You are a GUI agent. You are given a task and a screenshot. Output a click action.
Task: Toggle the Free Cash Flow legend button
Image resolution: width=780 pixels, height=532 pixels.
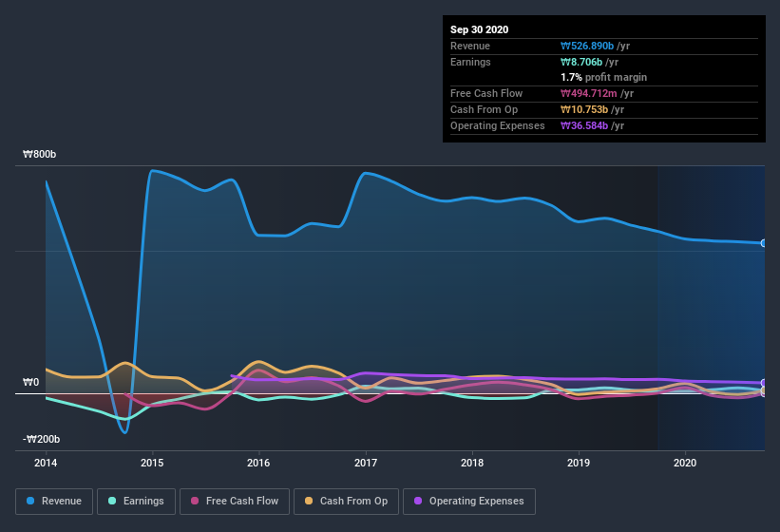pos(235,502)
